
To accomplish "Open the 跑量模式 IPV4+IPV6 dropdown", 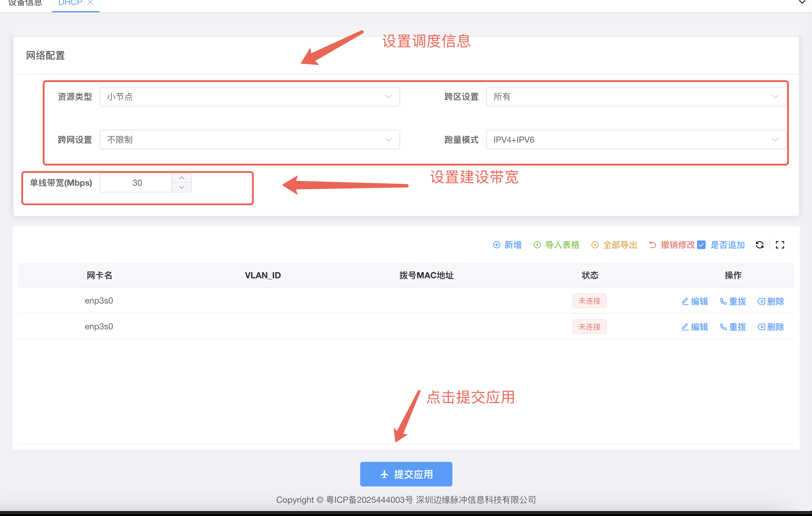I will 636,139.
